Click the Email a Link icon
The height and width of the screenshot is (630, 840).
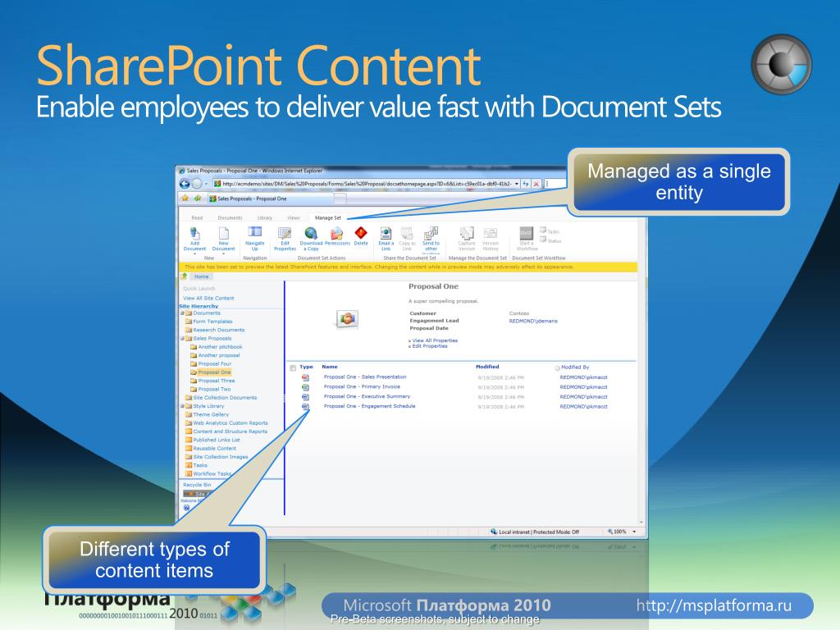386,233
